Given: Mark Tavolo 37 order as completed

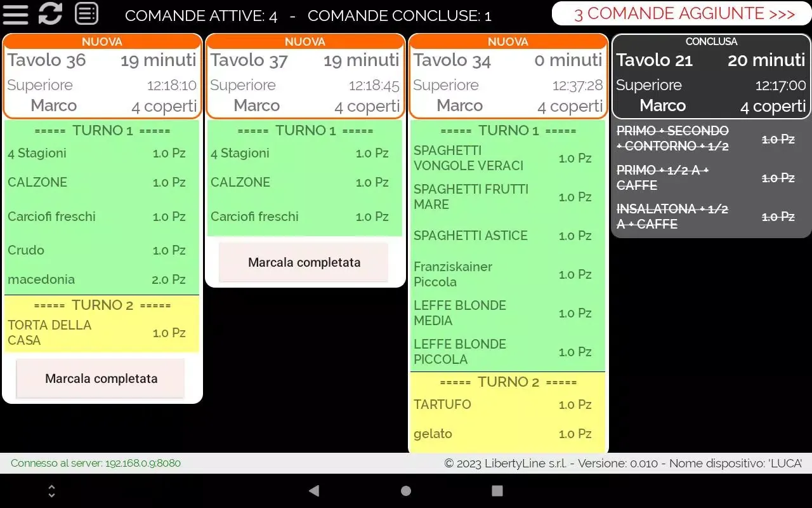Looking at the screenshot, I should (304, 262).
